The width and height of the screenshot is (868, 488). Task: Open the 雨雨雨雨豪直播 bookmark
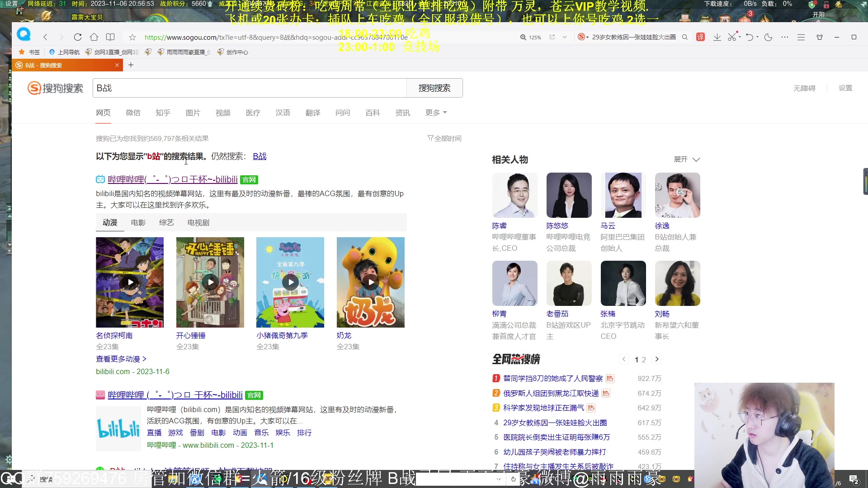coord(184,52)
